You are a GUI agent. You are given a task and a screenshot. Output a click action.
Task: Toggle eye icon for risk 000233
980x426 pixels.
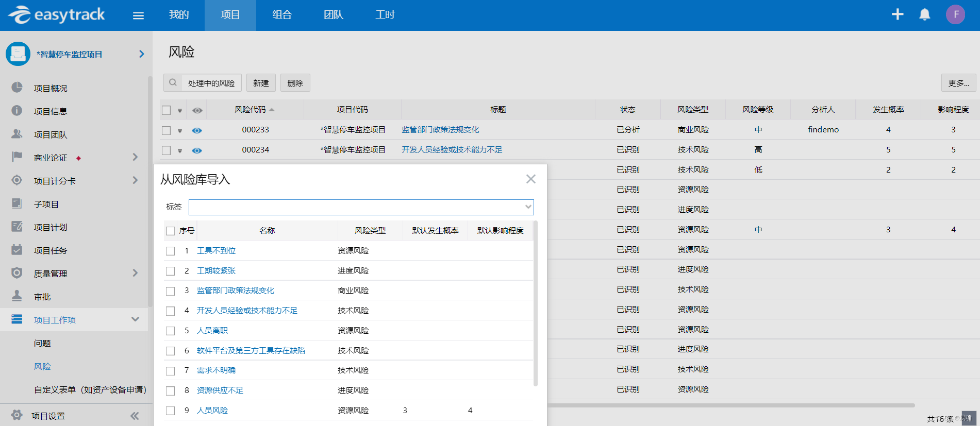tap(197, 130)
